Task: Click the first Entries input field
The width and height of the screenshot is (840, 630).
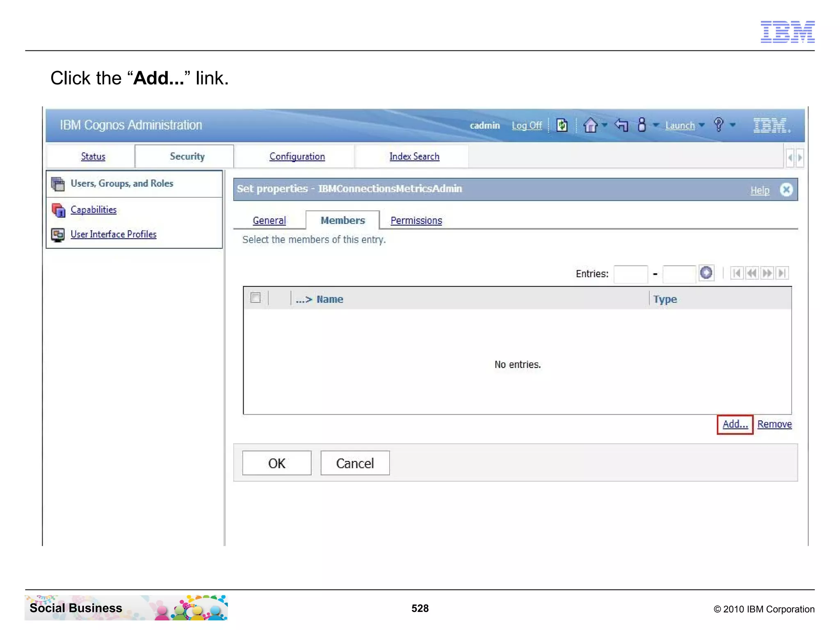Action: click(x=630, y=274)
